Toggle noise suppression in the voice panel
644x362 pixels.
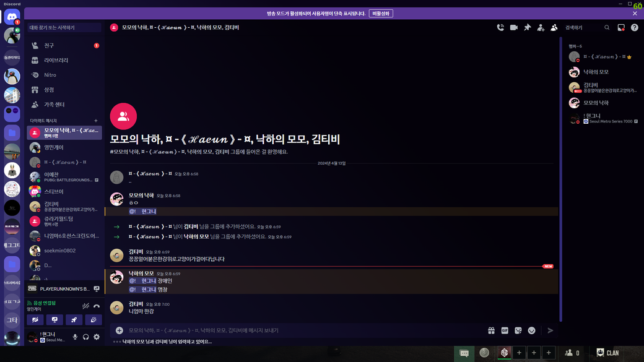pyautogui.click(x=85, y=306)
